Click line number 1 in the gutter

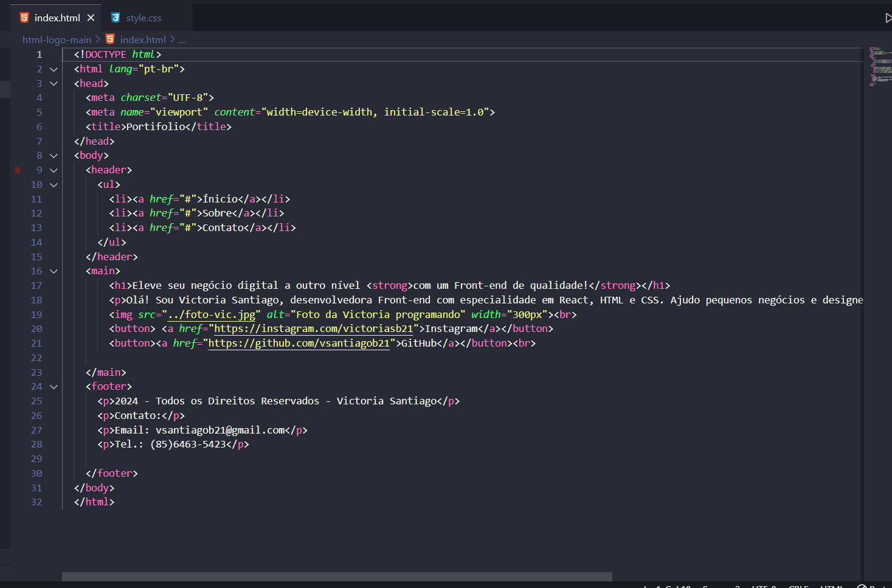coord(40,55)
